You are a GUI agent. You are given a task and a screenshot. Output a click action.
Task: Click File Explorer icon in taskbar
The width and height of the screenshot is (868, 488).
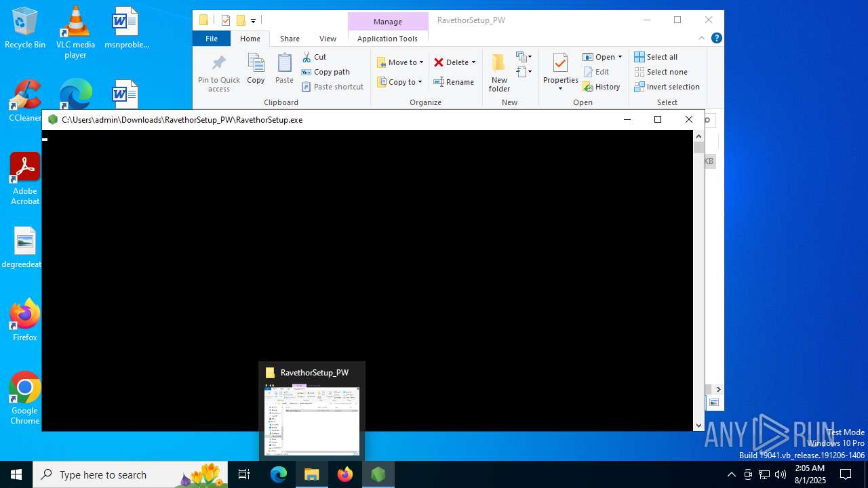point(312,474)
